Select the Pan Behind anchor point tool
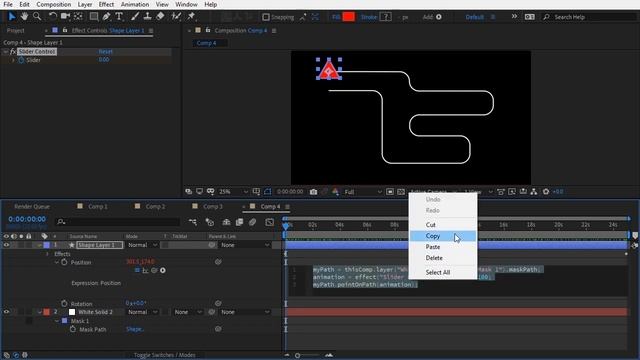Screen dimensions: 640x360 (x=78, y=16)
